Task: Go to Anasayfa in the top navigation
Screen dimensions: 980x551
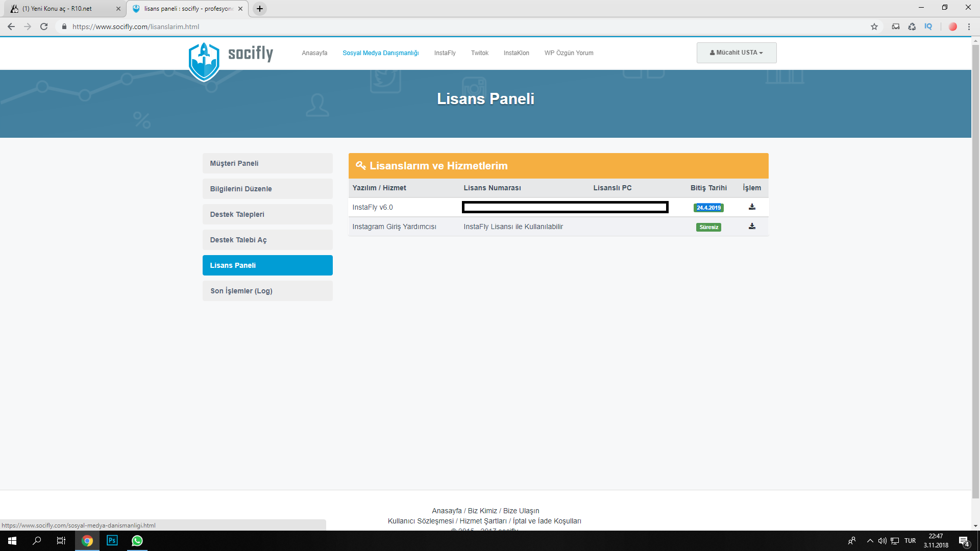Action: click(314, 53)
